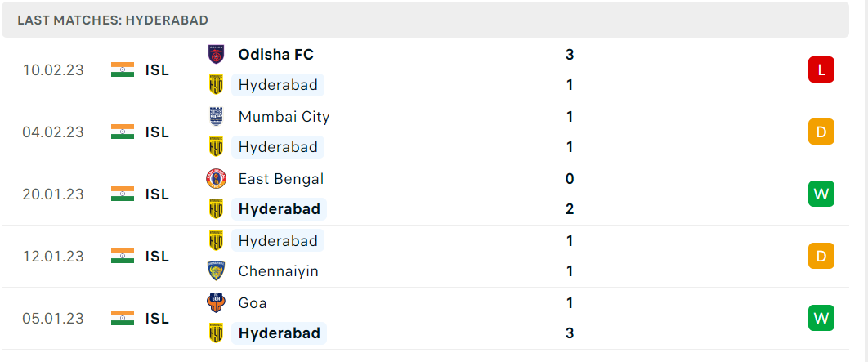This screenshot has height=362, width=868.
Task: Open the Goa team link
Action: click(253, 303)
